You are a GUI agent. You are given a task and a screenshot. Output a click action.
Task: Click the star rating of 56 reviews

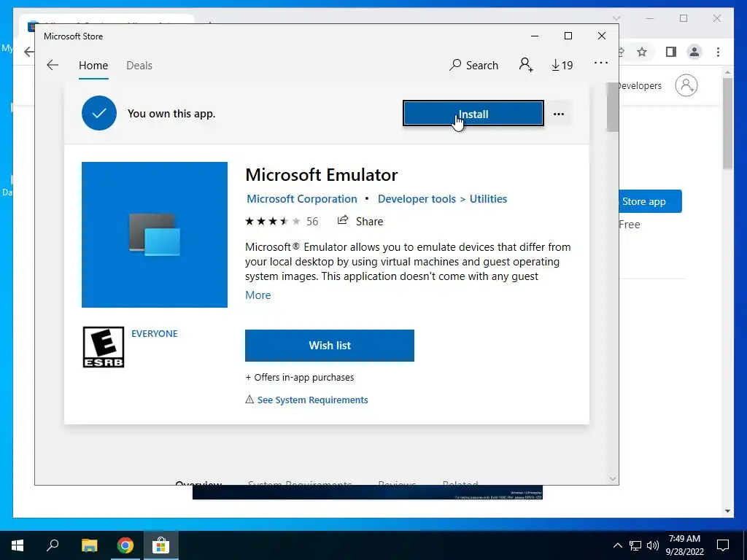282,222
